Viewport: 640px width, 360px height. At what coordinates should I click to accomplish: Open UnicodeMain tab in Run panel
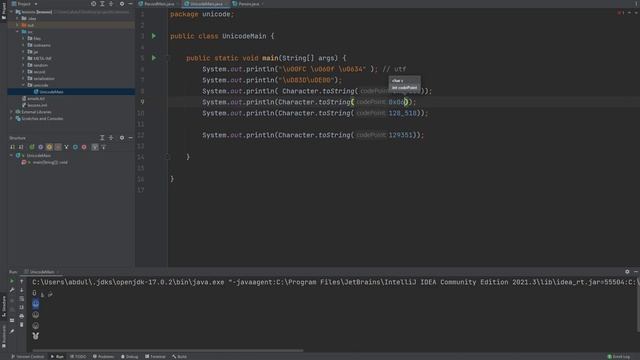coord(42,272)
